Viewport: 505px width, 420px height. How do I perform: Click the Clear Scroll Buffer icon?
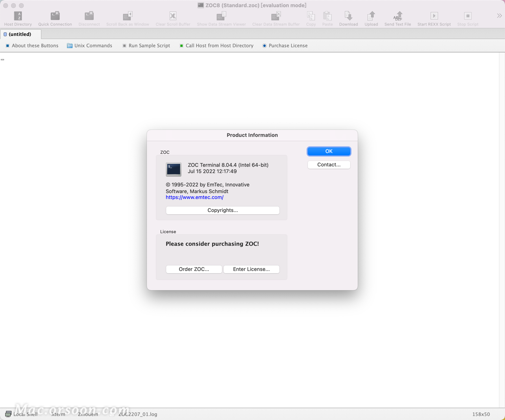(173, 16)
